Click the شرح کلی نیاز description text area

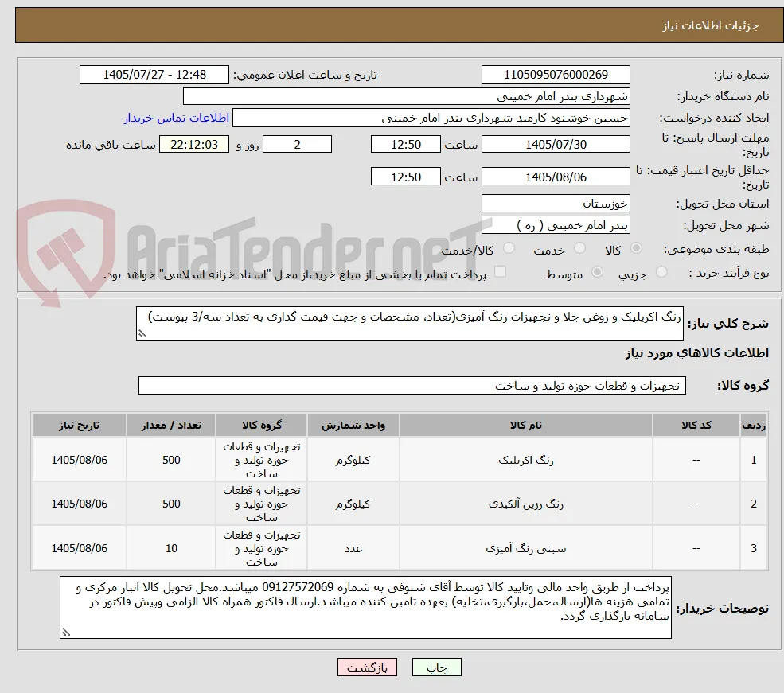[409, 324]
